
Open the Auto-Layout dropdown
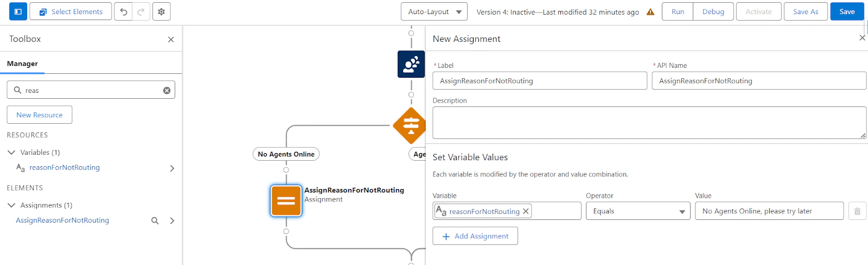click(434, 11)
